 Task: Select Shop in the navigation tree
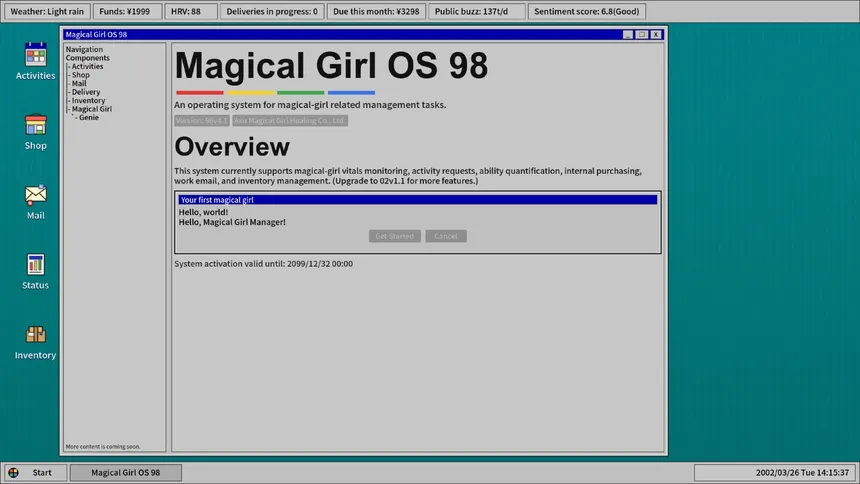point(80,75)
